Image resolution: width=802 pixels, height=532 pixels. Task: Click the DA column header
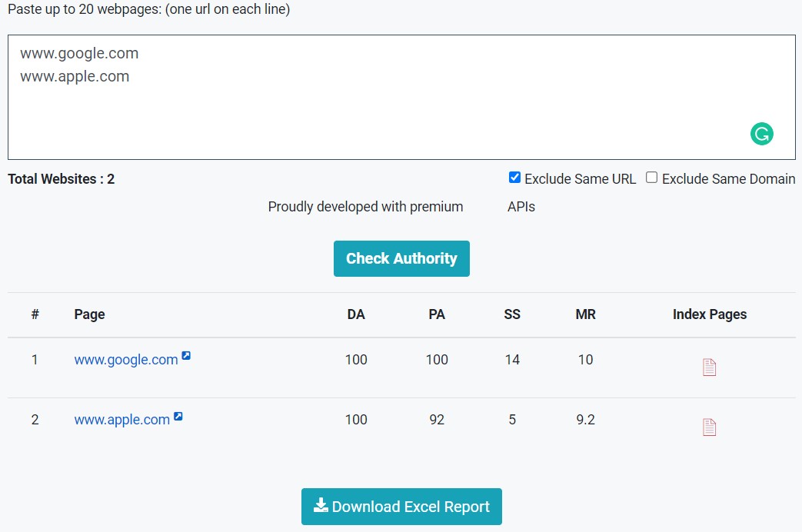pyautogui.click(x=356, y=314)
